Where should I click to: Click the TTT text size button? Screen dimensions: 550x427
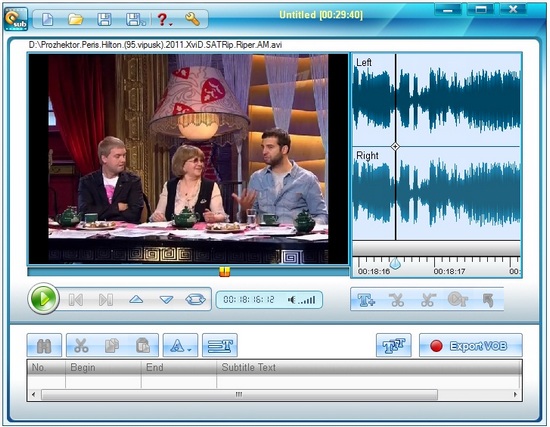[x=394, y=345]
